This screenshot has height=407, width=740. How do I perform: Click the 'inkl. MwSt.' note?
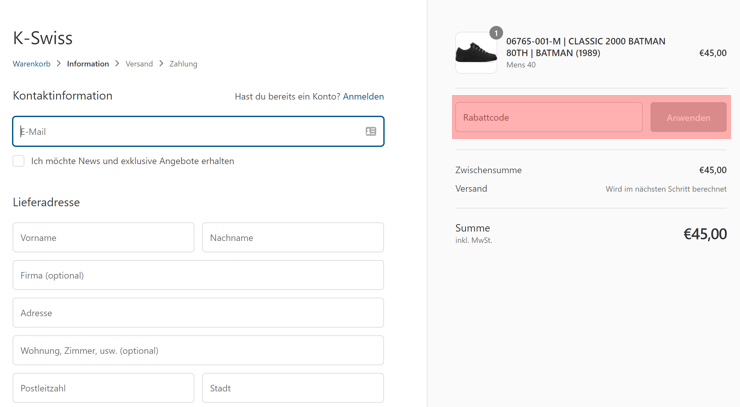coord(473,240)
